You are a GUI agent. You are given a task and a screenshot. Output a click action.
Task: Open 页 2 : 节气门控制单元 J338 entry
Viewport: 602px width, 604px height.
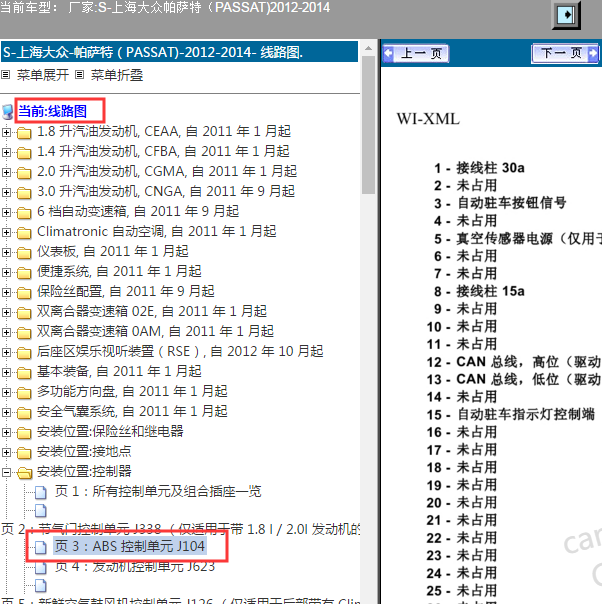pos(180,529)
